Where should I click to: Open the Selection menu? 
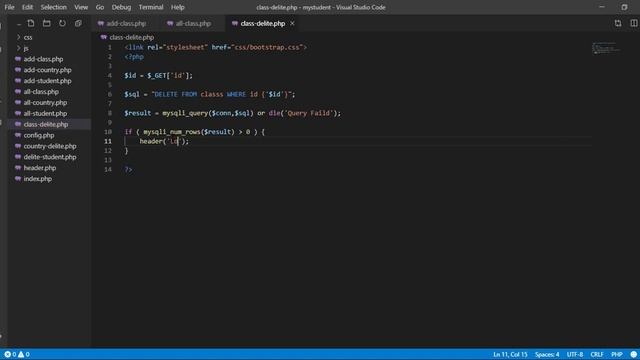coord(53,7)
